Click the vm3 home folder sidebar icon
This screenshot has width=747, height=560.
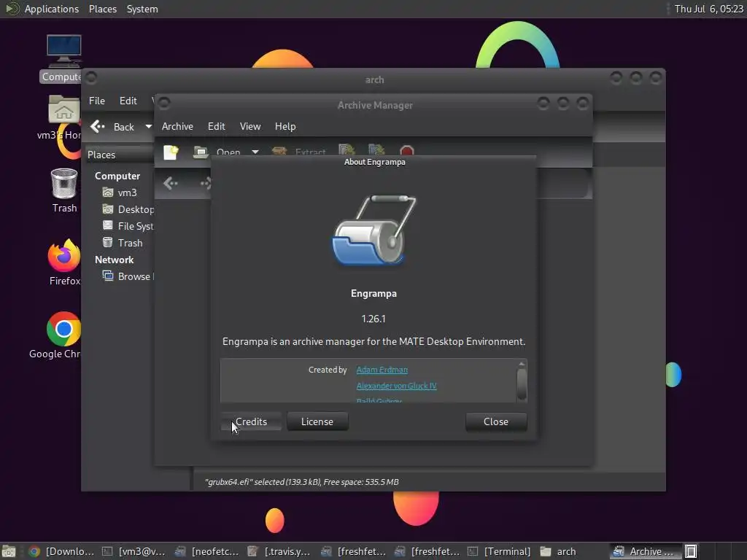click(108, 192)
